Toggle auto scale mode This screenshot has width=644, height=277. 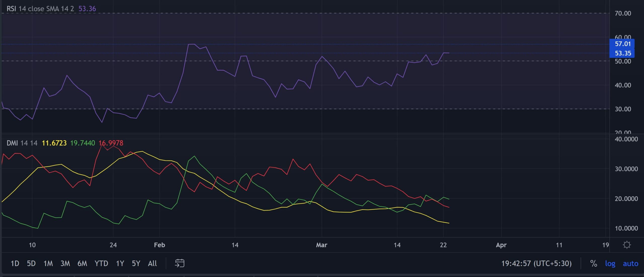point(630,263)
